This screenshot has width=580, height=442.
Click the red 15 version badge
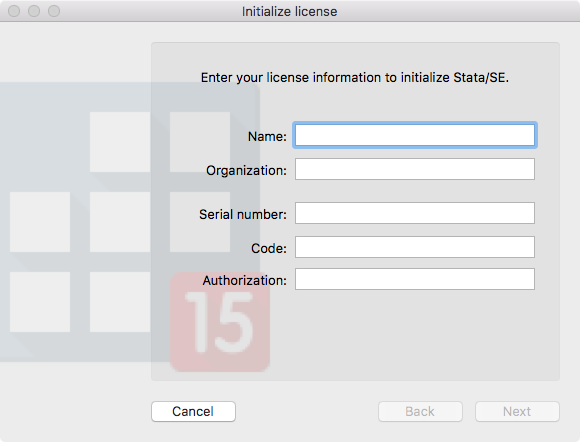(x=220, y=322)
